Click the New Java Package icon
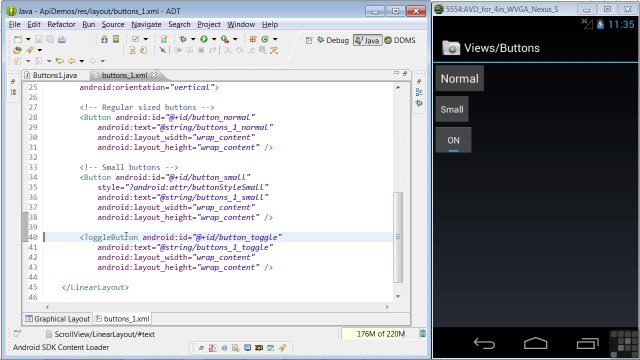Screen dimensions: 640x360 pyautogui.click(x=253, y=39)
